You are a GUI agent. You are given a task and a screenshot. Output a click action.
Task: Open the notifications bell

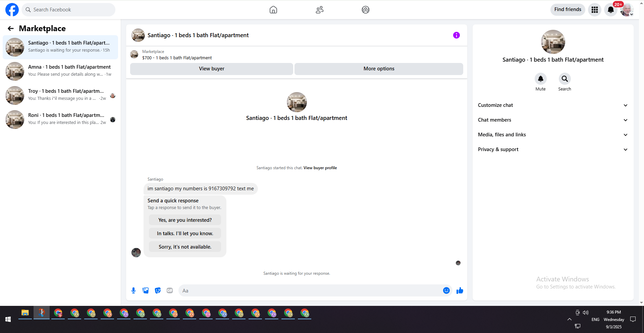611,10
